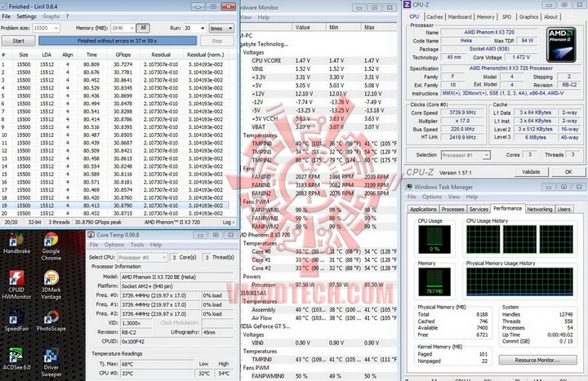Open the times unit dropdown in LinX

coord(221,28)
